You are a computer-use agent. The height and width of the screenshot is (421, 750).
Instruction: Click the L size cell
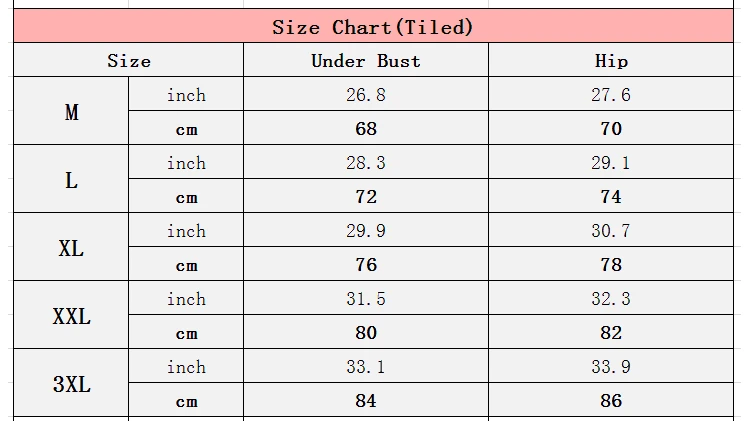point(71,179)
